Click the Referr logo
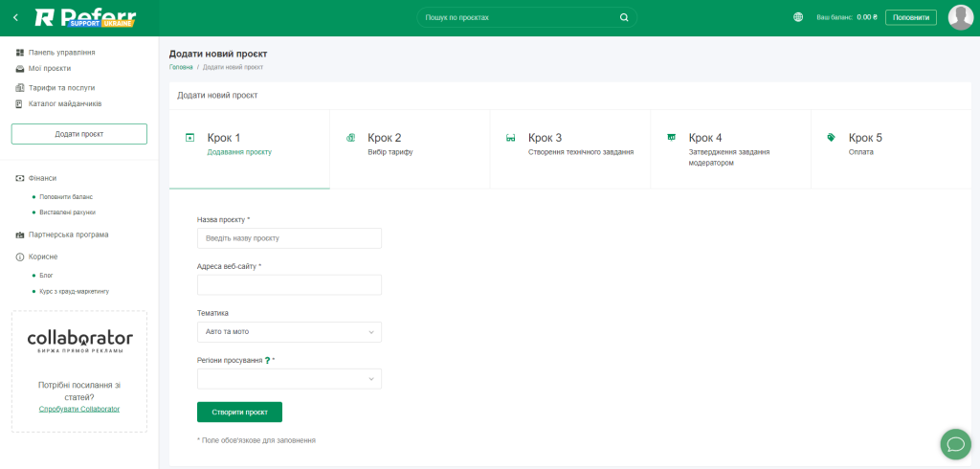 (85, 17)
